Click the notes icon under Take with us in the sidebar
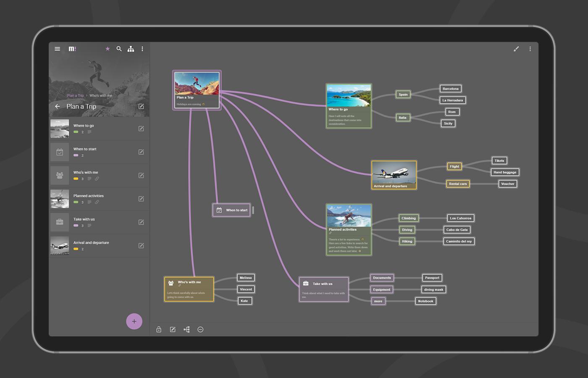The height and width of the screenshot is (378, 588). pyautogui.click(x=89, y=226)
